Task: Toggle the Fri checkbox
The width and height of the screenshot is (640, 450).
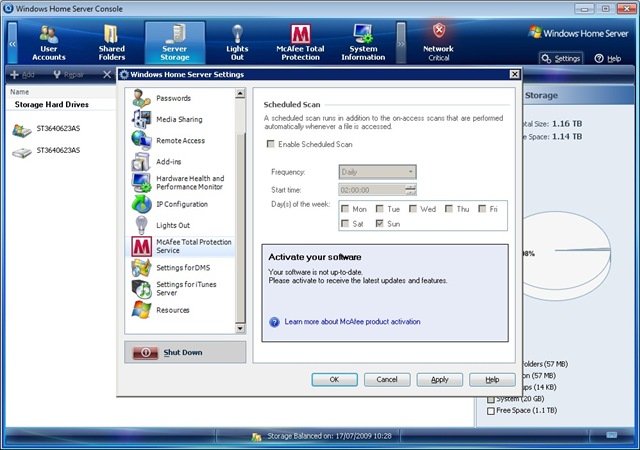Action: [x=482, y=209]
